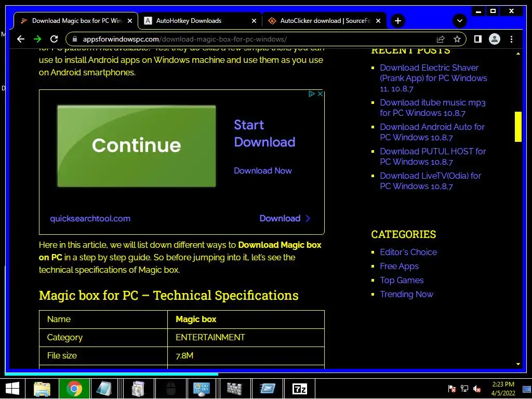
Task: Open the Run window taskbar icon
Action: tap(267, 389)
